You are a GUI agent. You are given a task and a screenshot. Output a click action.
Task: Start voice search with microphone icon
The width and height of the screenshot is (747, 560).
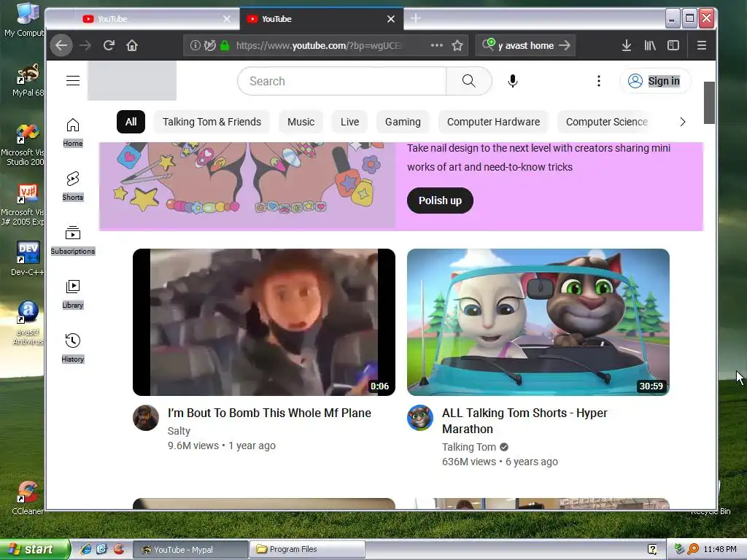pyautogui.click(x=513, y=81)
